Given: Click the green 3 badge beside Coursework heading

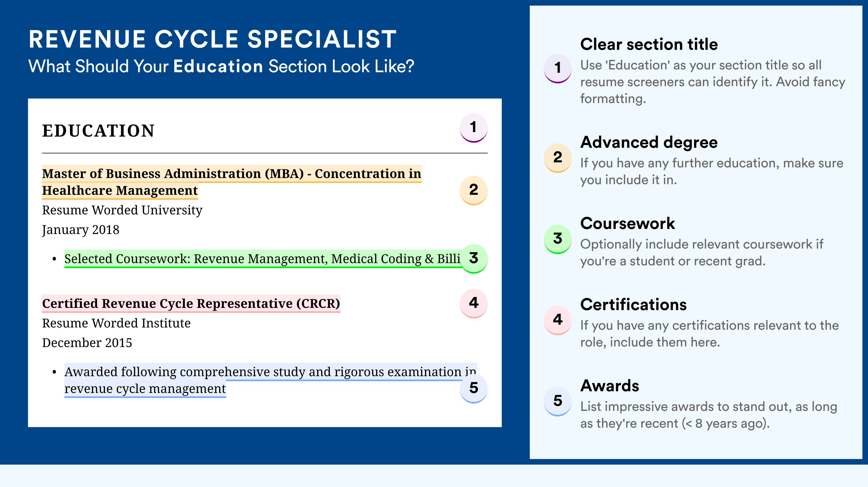Looking at the screenshot, I should point(558,239).
